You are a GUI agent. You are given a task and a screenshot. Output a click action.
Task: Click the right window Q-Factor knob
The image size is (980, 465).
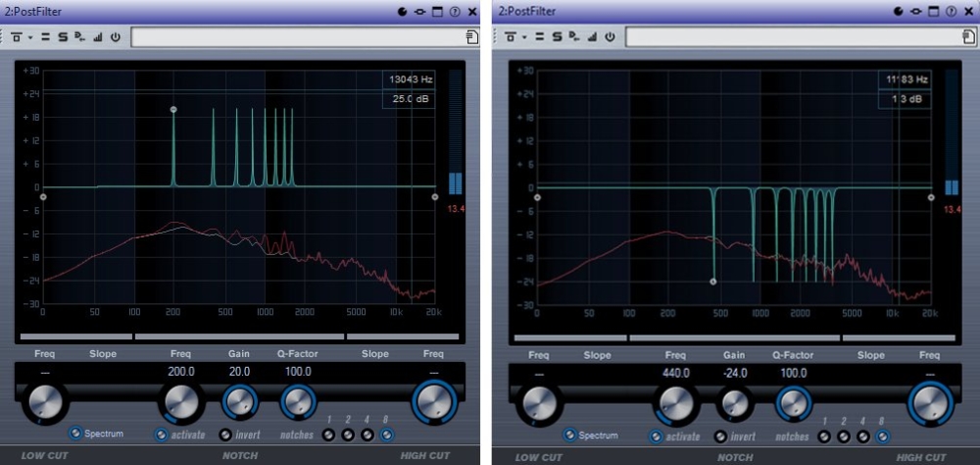tap(793, 403)
